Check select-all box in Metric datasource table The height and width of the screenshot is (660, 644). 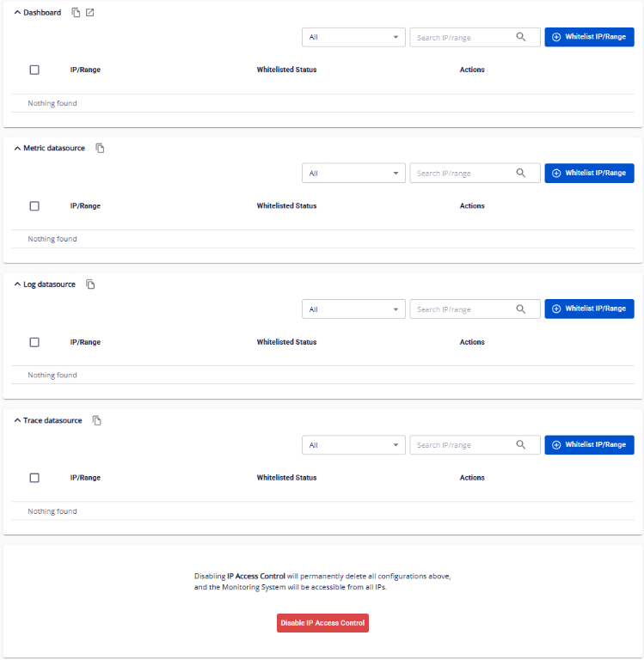click(34, 206)
